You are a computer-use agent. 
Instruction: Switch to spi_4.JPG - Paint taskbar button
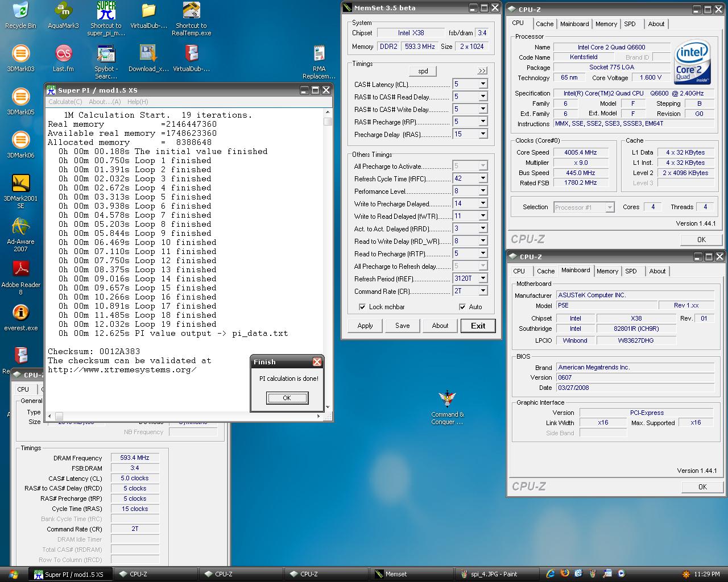coord(498,574)
